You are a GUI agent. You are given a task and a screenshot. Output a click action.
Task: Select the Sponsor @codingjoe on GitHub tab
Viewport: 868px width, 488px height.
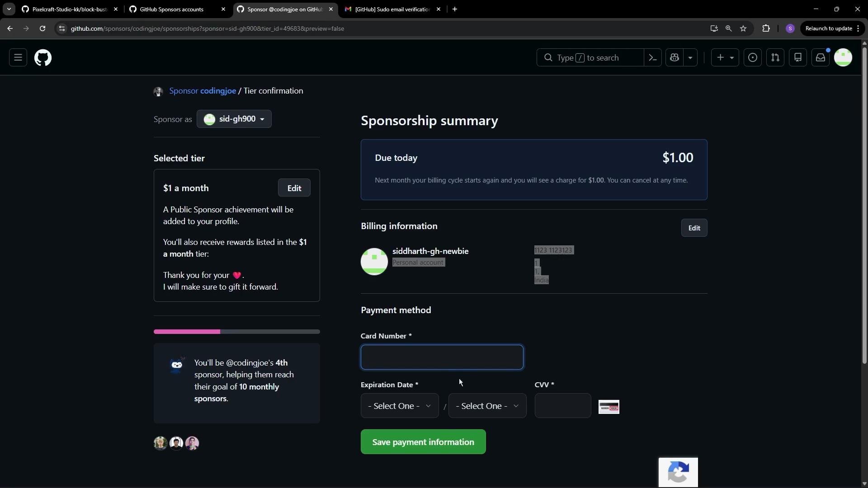pos(285,9)
